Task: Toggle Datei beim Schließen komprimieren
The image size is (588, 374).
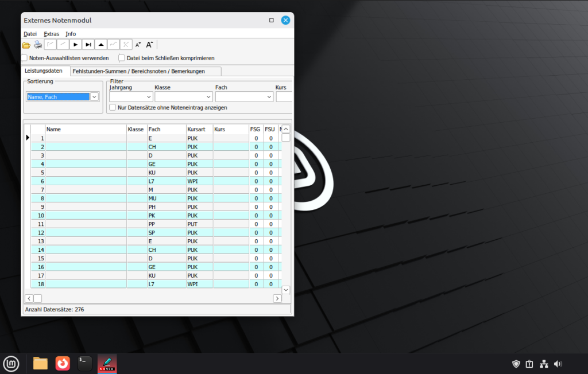Action: tap(121, 58)
